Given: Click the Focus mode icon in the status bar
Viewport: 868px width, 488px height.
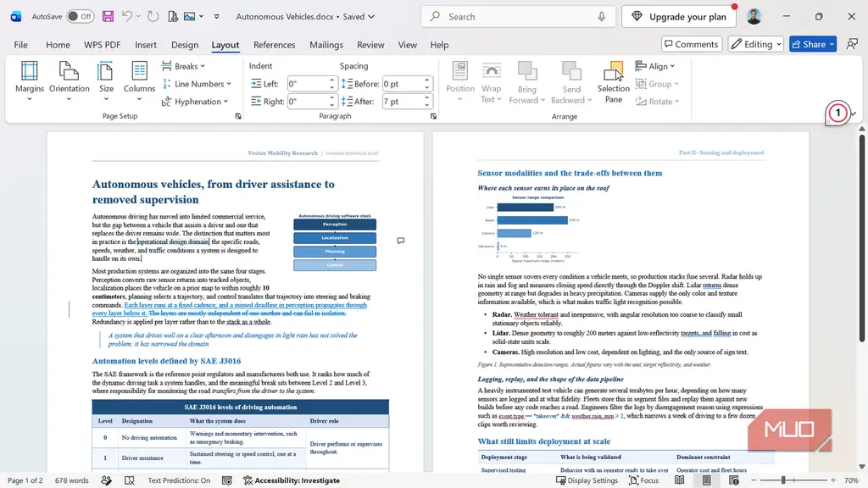Looking at the screenshot, I should [644, 480].
